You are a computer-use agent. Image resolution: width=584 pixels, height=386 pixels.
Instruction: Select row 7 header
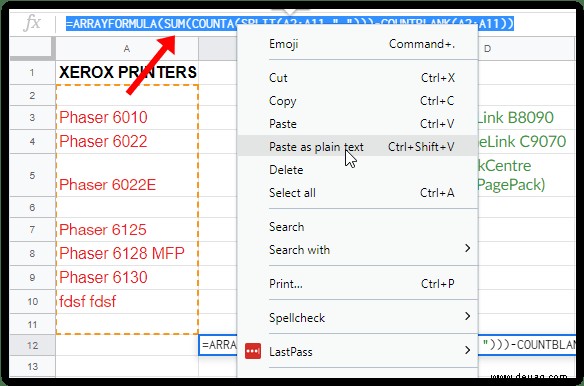click(33, 230)
